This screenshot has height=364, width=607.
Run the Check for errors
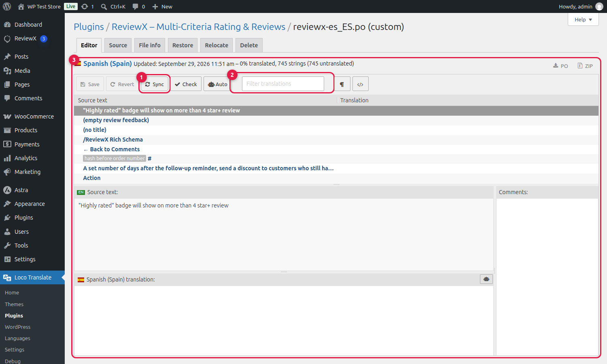click(186, 84)
